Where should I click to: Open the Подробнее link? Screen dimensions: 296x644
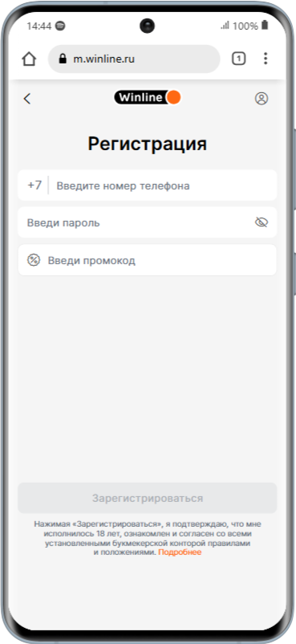pos(180,552)
